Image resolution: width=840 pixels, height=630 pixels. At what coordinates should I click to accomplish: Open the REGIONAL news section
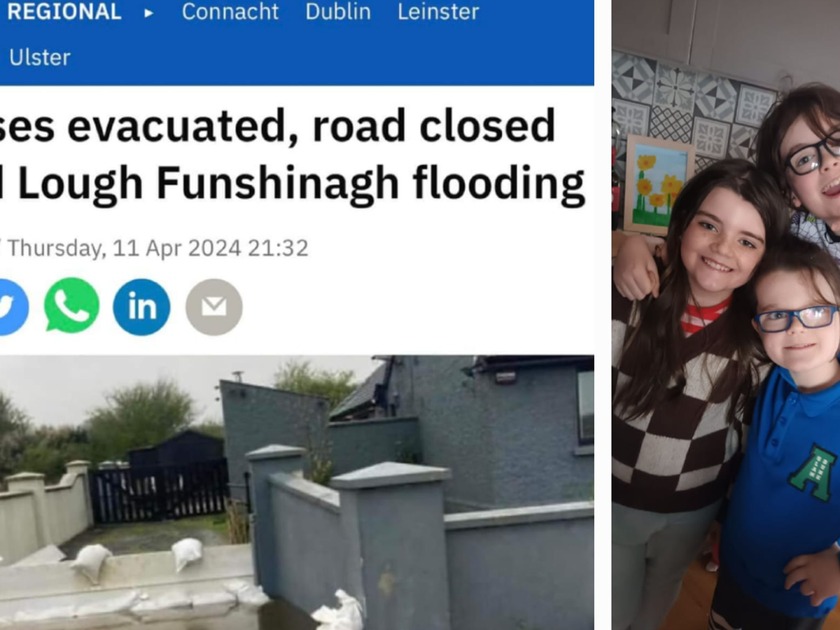[x=63, y=11]
